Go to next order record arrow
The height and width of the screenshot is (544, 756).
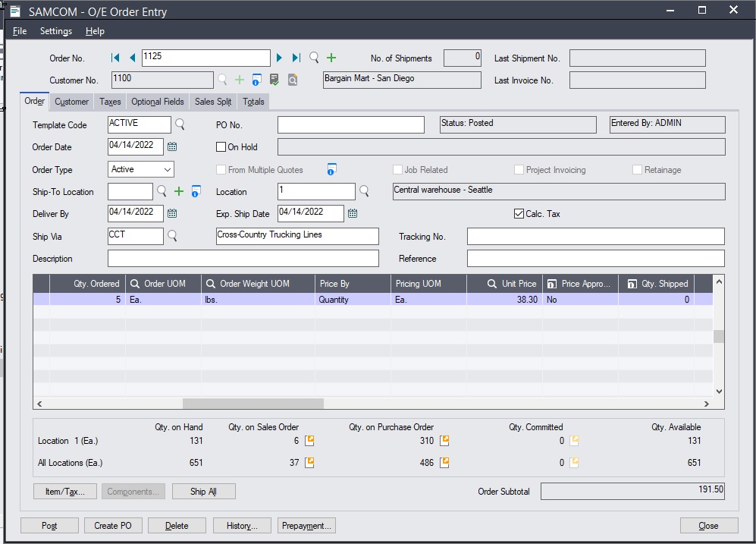[x=279, y=58]
